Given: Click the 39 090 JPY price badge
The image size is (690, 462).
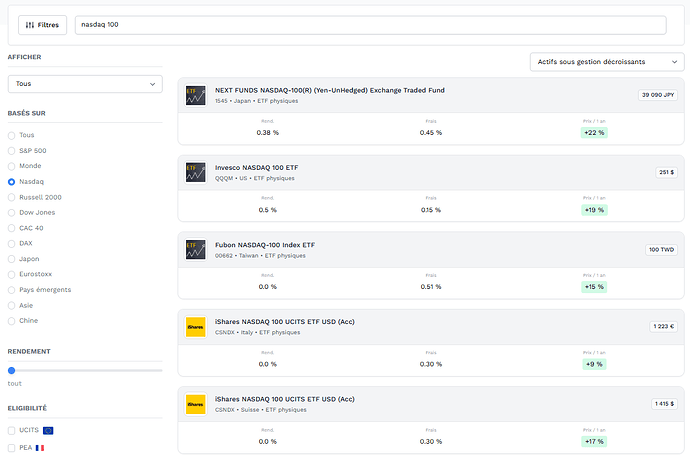Looking at the screenshot, I should coord(658,95).
